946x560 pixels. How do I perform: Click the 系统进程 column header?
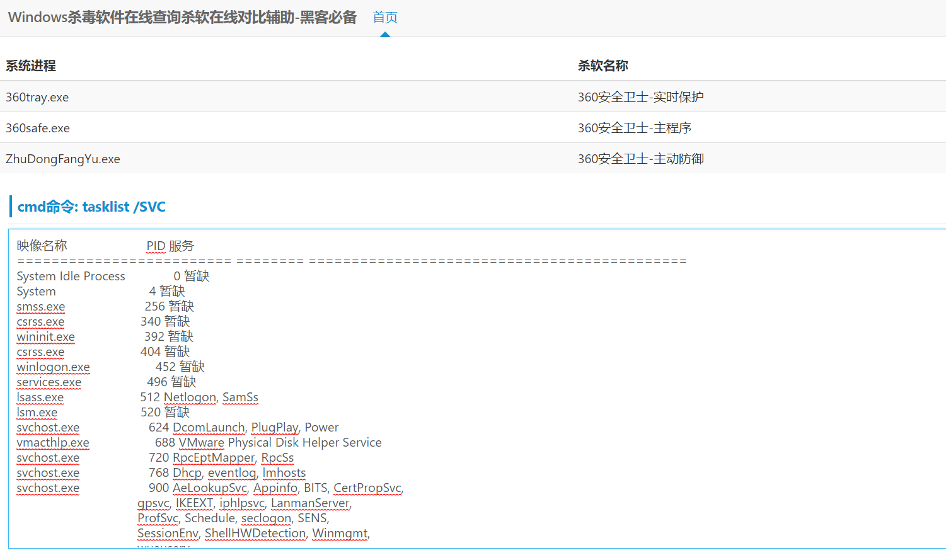[x=31, y=66]
